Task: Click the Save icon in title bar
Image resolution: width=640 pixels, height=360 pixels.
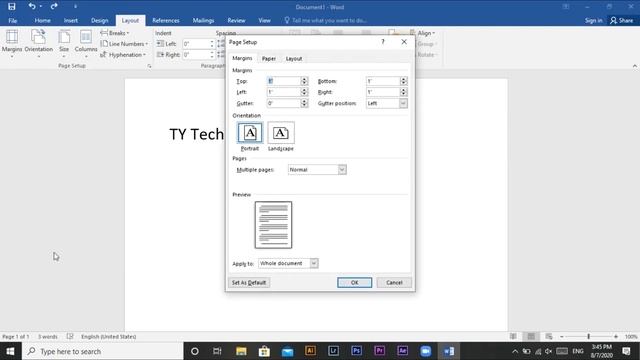Action: (x=11, y=7)
